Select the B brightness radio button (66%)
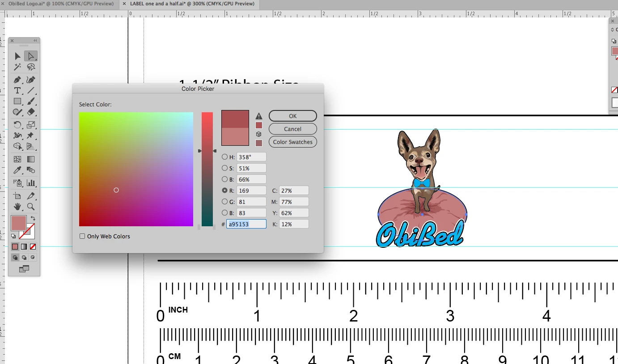 click(225, 179)
